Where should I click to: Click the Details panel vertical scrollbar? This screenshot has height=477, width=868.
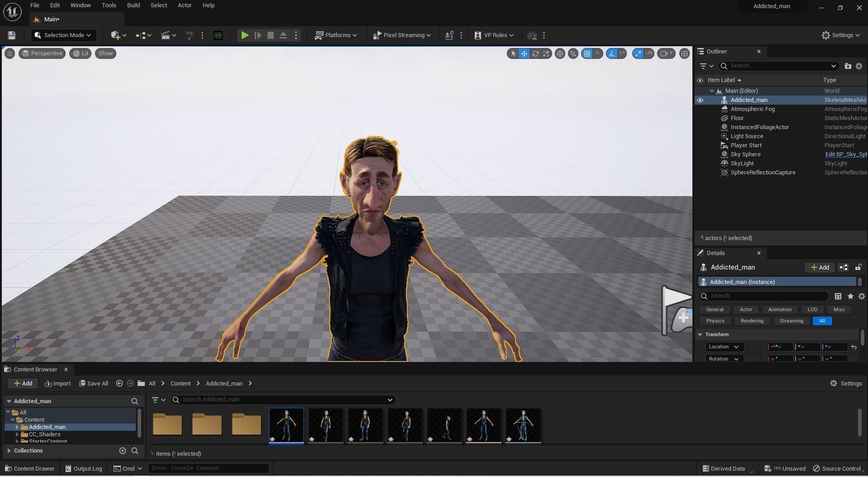[x=863, y=338]
